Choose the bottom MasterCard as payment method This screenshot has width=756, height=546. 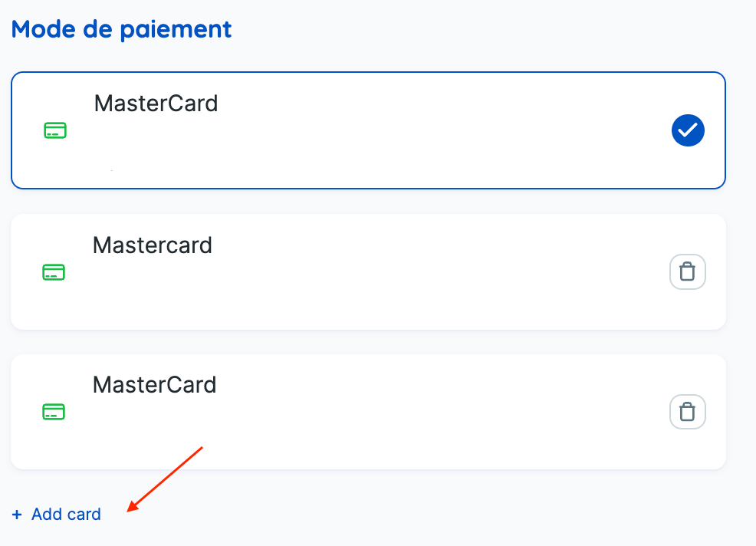point(368,412)
